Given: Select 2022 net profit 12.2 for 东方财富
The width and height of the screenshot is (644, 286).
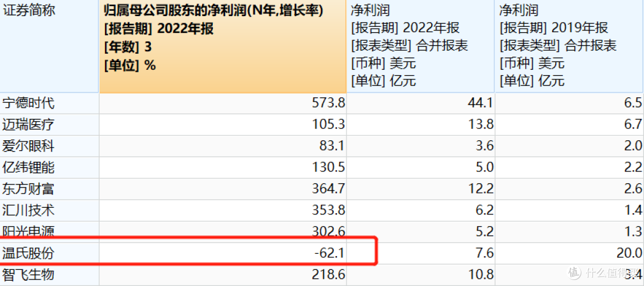Looking at the screenshot, I should pyautogui.click(x=420, y=189).
